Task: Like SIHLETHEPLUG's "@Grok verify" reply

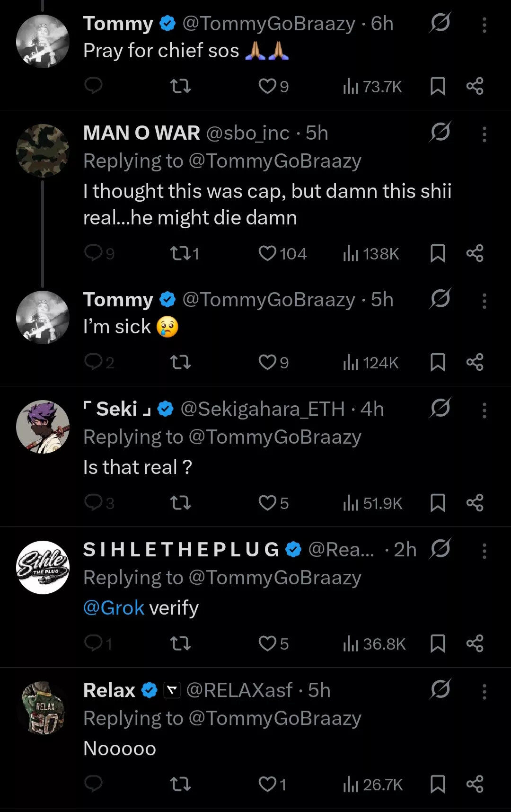Action: (267, 643)
